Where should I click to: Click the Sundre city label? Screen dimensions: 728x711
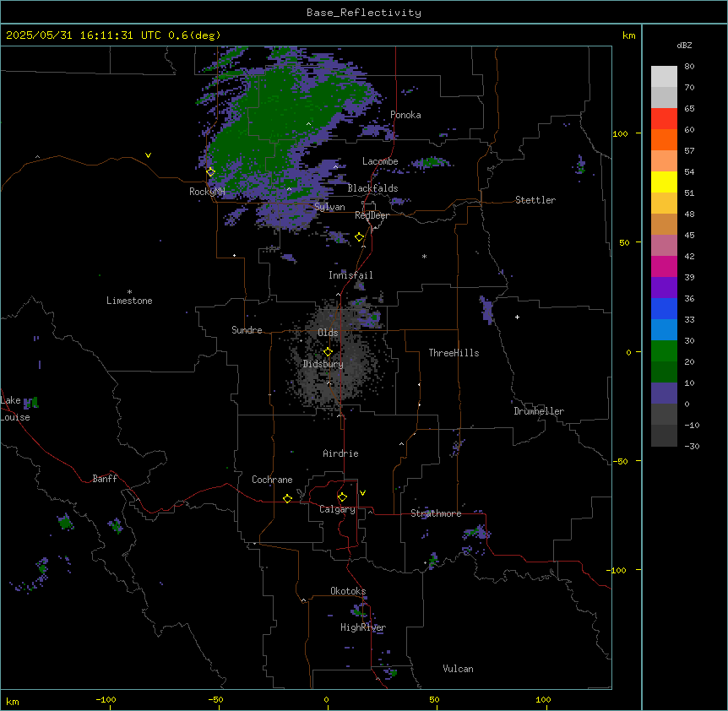(x=247, y=330)
